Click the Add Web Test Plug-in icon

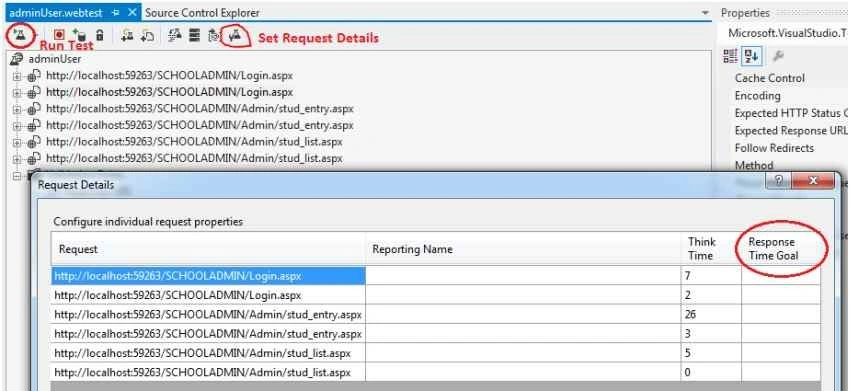tap(127, 36)
